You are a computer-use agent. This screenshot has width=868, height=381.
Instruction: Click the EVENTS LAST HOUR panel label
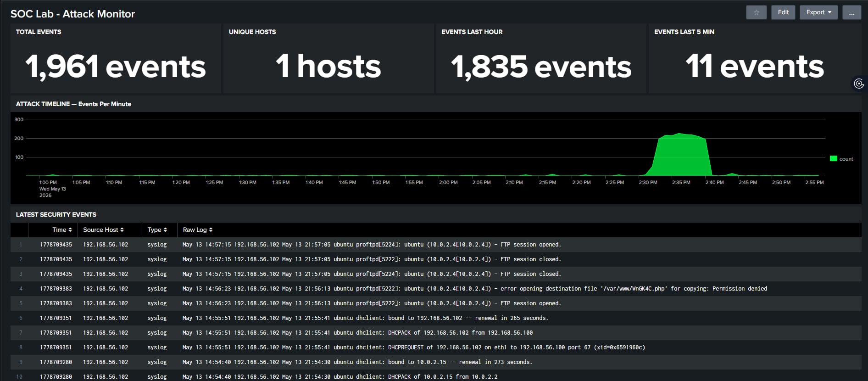point(472,32)
